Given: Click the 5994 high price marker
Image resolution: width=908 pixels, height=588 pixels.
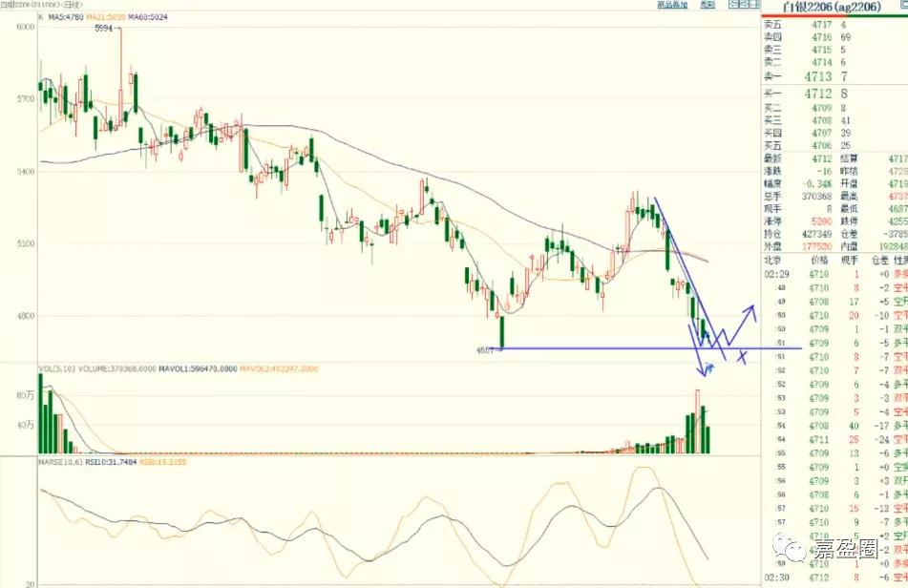Looking at the screenshot, I should click(x=104, y=30).
